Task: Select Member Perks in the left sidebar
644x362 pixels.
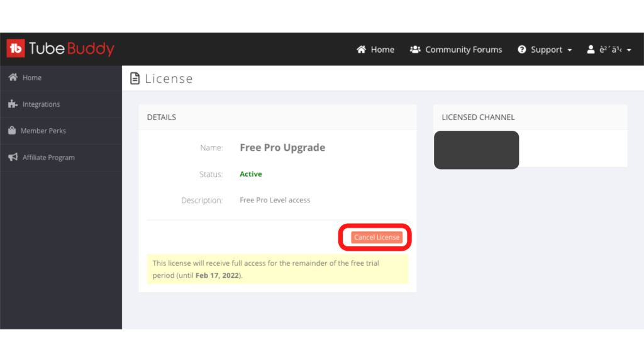Action: 61,131
